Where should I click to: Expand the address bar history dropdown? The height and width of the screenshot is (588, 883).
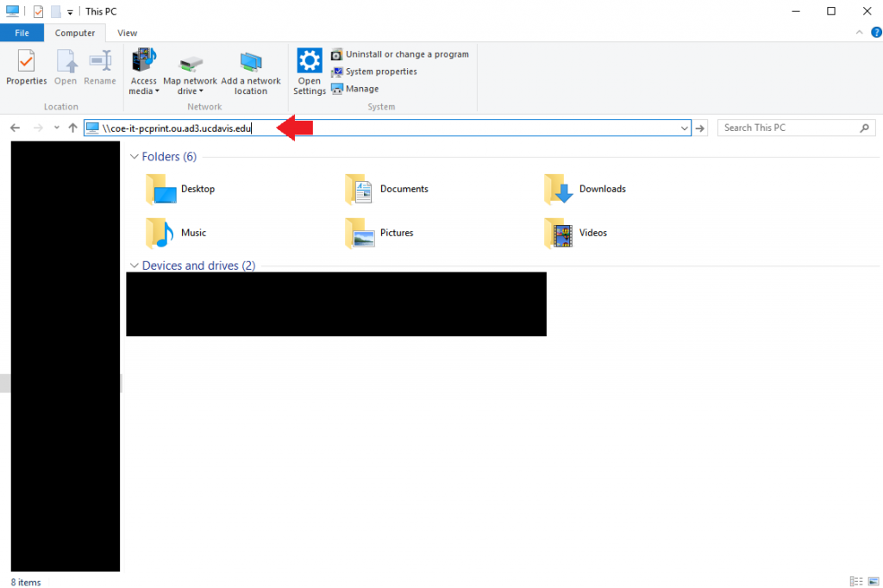684,128
